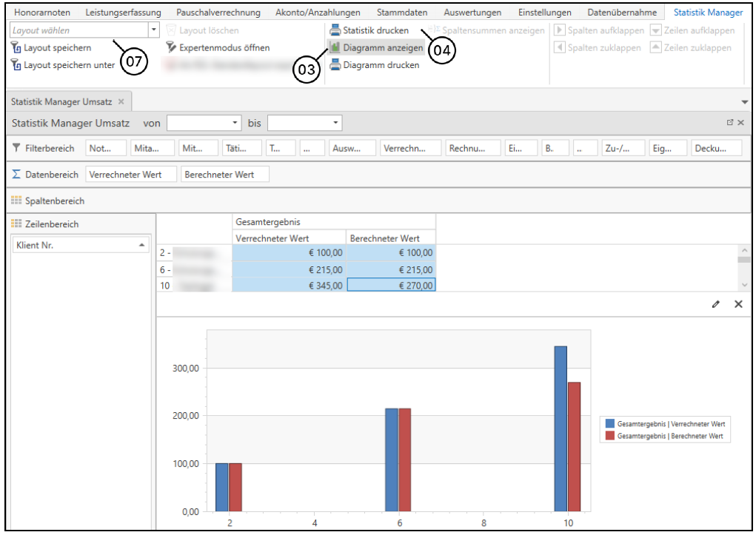Expand the 'bis' date dropdown
This screenshot has width=756, height=535.
(x=336, y=123)
